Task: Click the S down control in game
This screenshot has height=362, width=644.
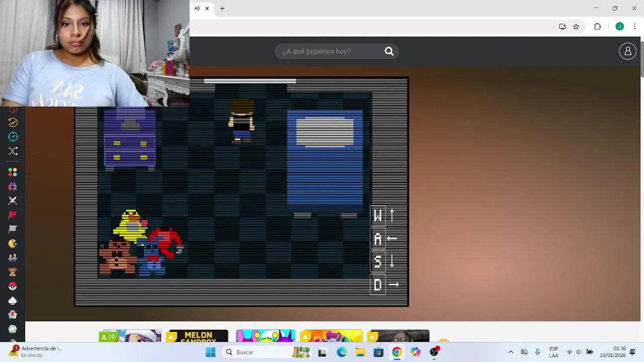Action: (378, 261)
